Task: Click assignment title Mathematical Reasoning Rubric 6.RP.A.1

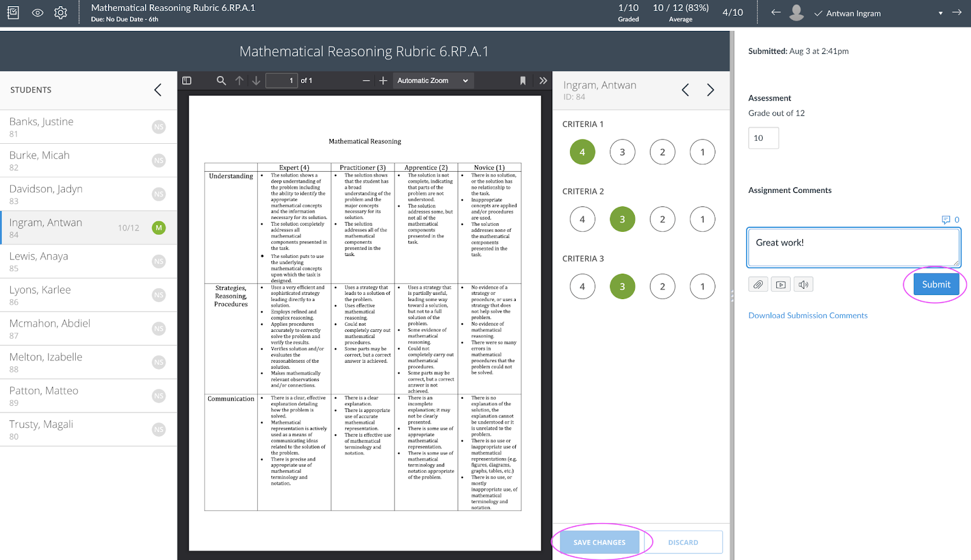Action: (x=173, y=8)
